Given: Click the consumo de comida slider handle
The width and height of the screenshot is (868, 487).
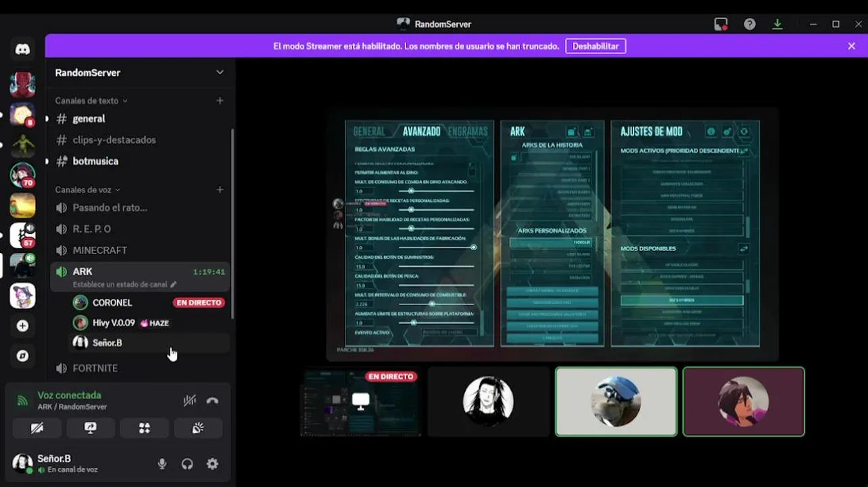Looking at the screenshot, I should tap(411, 191).
